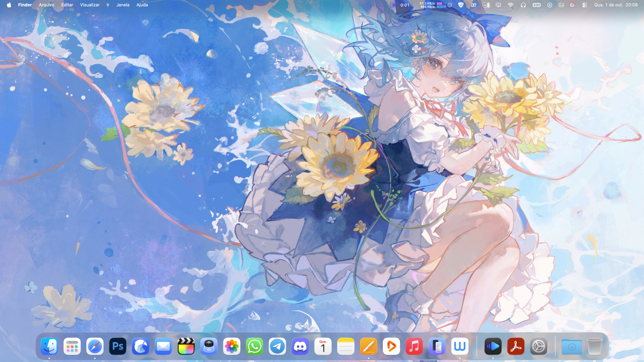This screenshot has width=644, height=362.
Task: Open Telegram from the dock
Action: (277, 347)
